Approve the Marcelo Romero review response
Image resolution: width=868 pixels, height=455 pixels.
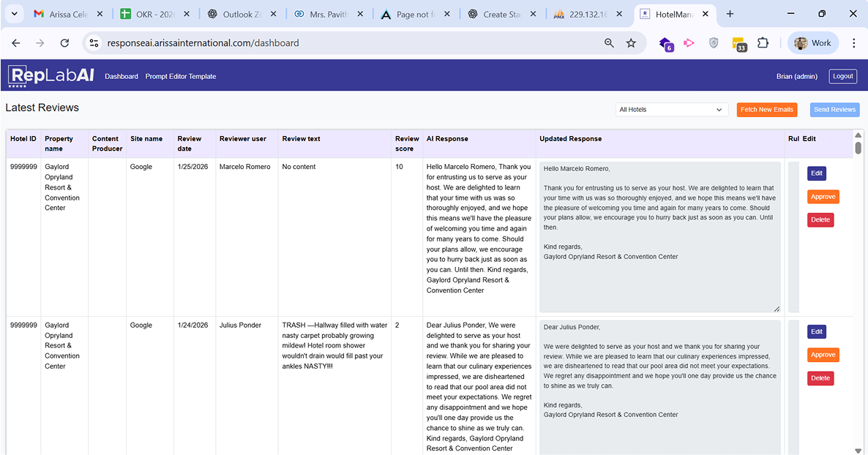pyautogui.click(x=823, y=197)
